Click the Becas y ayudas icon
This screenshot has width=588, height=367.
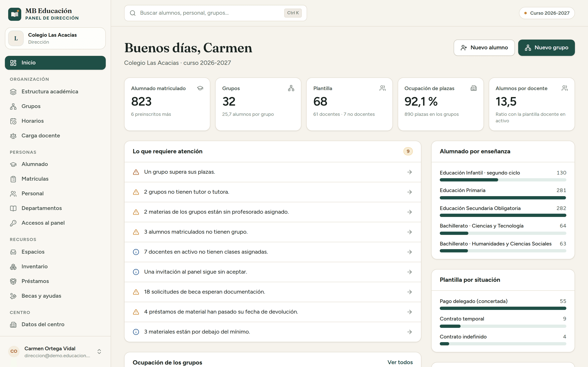[13, 296]
